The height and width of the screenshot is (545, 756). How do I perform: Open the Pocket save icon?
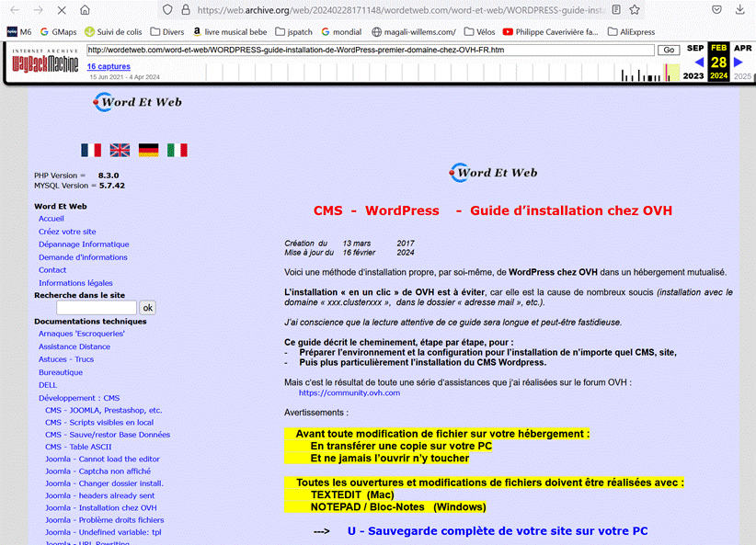pos(717,9)
